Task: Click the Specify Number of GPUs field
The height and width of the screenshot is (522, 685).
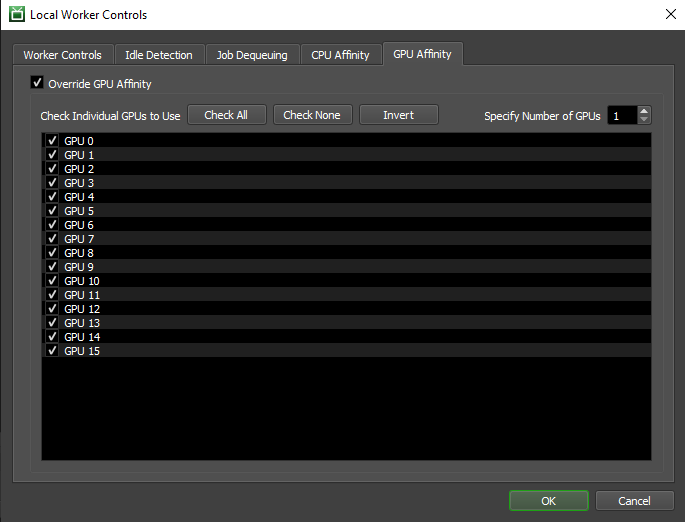Action: click(x=623, y=116)
